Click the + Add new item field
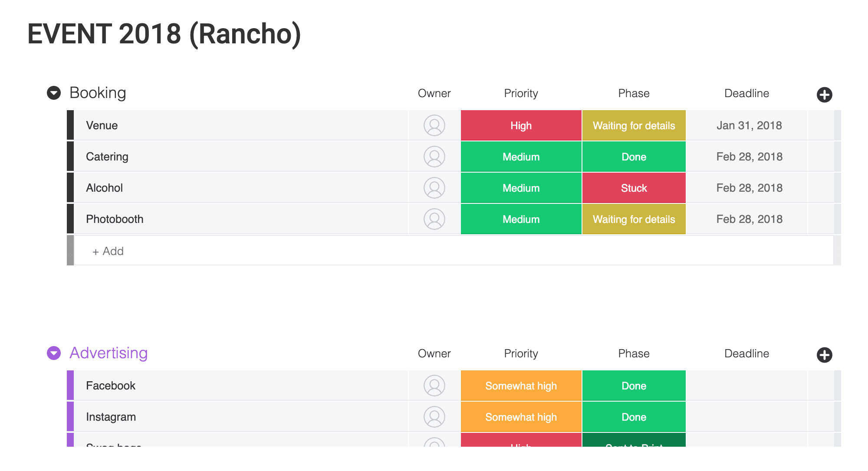 pos(454,251)
